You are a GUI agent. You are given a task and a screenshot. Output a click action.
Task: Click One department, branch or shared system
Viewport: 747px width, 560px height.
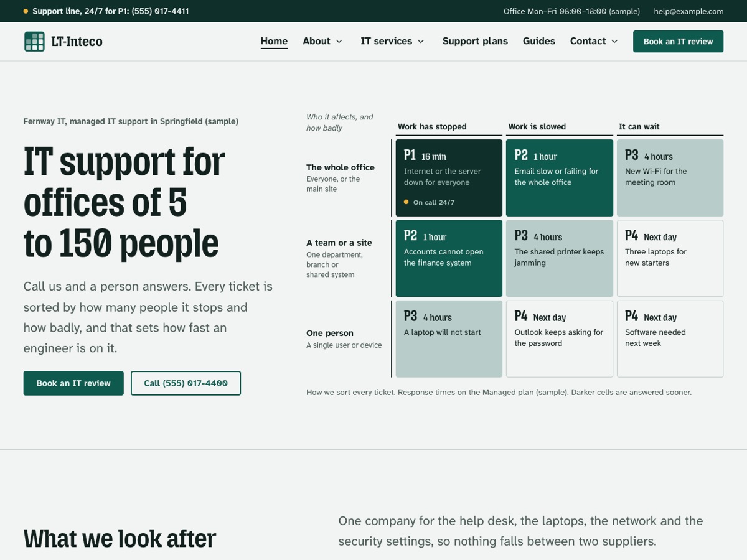334,264
